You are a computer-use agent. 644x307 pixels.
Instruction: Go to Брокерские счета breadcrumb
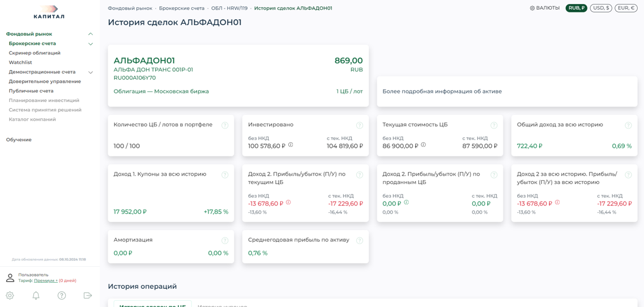click(x=182, y=8)
